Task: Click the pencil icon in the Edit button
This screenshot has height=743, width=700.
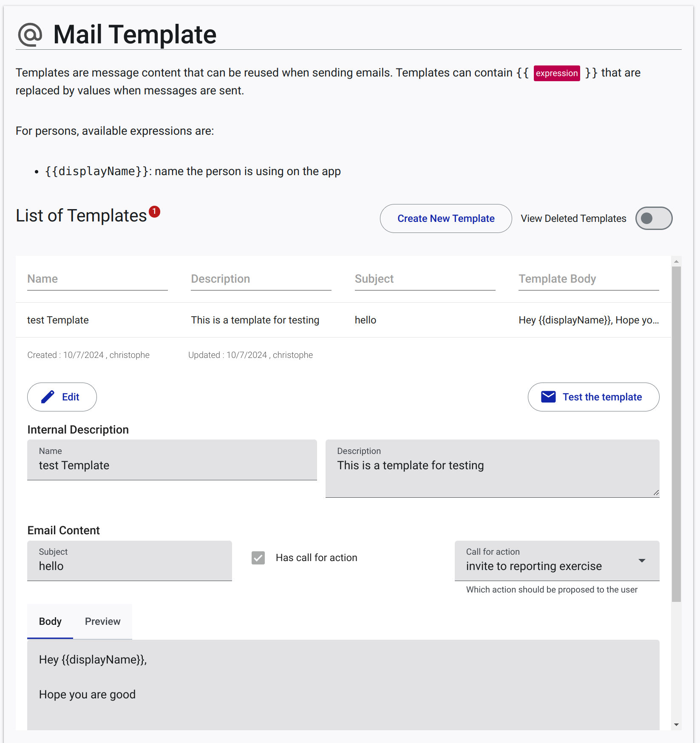Action: (x=48, y=397)
